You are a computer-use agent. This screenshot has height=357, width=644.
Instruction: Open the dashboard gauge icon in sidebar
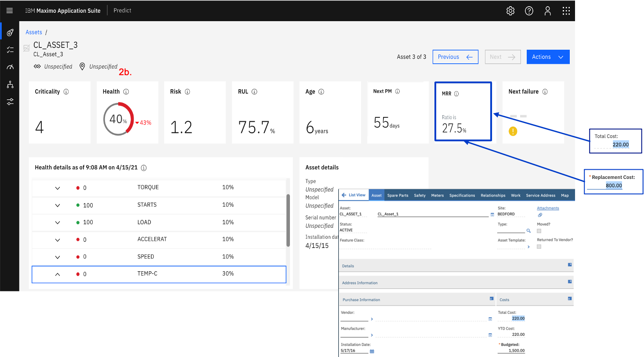click(10, 67)
